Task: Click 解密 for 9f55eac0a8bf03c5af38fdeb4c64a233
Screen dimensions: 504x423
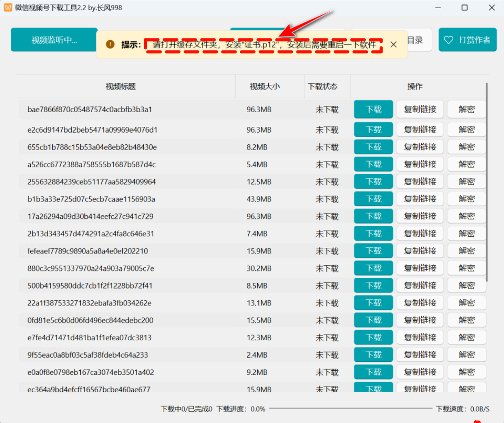Action: click(x=467, y=355)
